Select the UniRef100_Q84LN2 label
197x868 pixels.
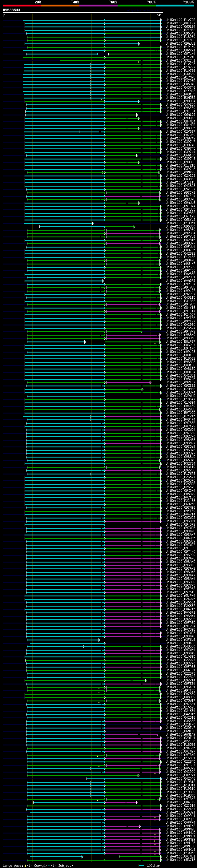[x=180, y=802]
